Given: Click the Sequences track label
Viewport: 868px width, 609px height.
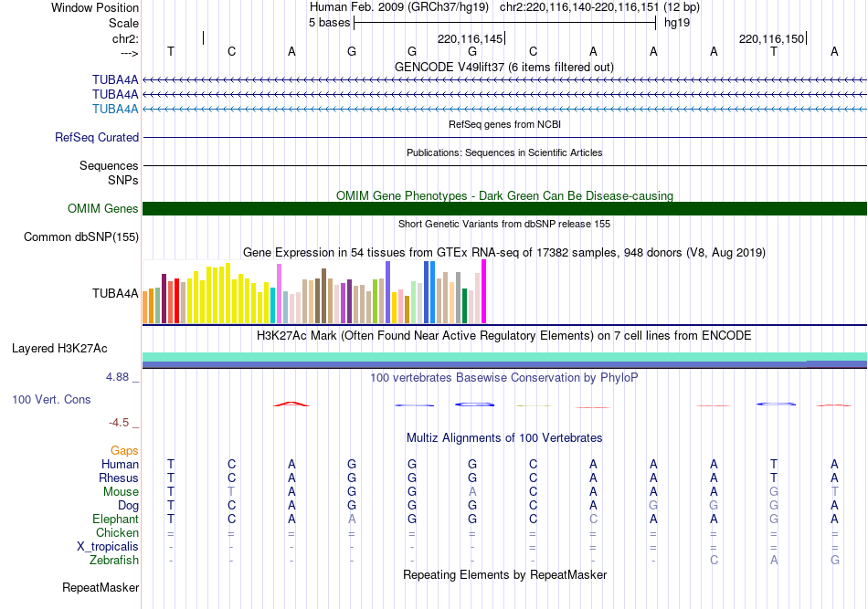Looking at the screenshot, I should pyautogui.click(x=109, y=165).
